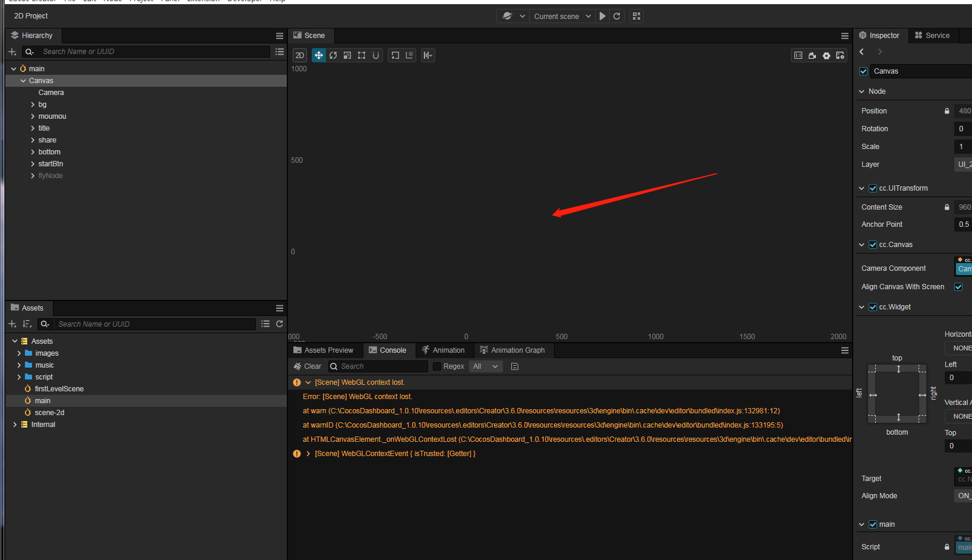Screen dimensions: 972x560
Task: Switch the gizmo pivot mode
Action: coord(395,55)
